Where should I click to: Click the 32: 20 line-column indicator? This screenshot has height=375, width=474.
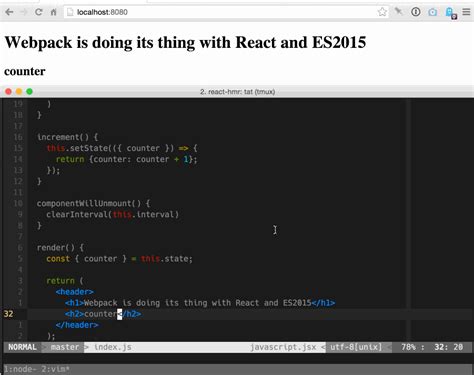pyautogui.click(x=449, y=347)
